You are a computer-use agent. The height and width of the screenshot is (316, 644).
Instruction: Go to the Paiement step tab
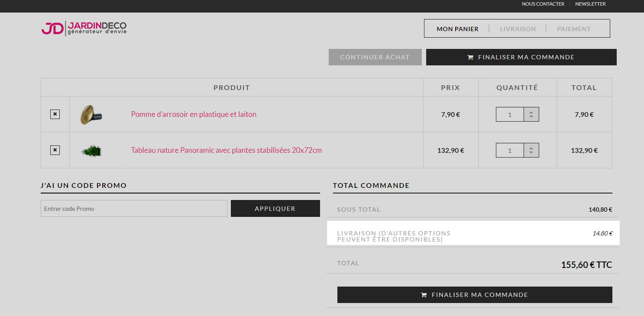(574, 29)
